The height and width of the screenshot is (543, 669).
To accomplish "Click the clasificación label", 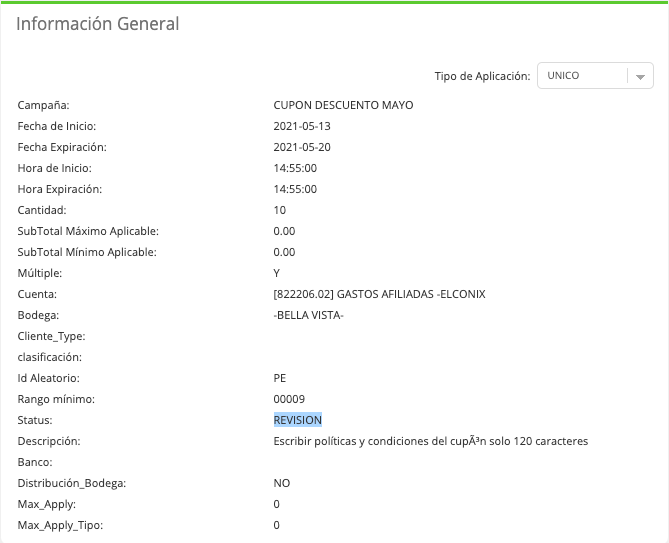I will (49, 357).
